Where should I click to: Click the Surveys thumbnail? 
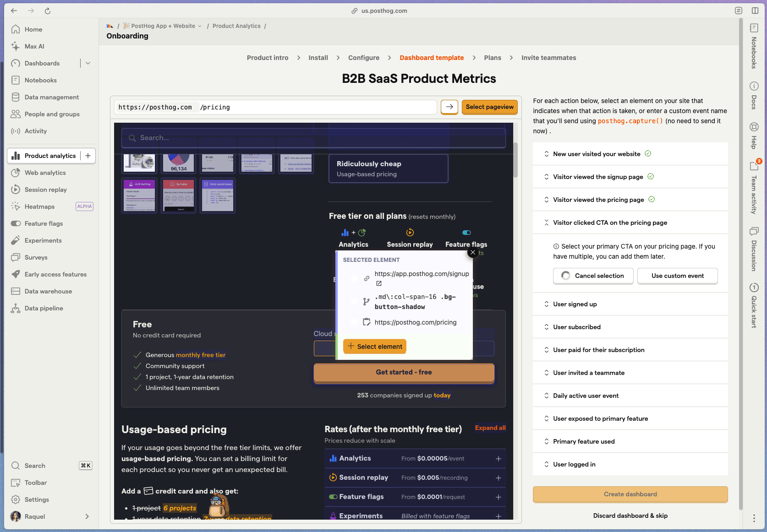pos(179,195)
